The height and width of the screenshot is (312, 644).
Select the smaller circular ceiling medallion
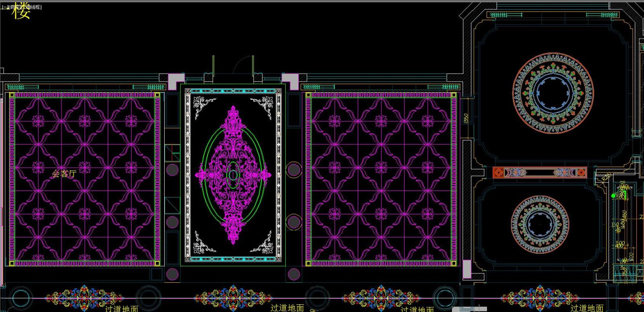(x=540, y=224)
